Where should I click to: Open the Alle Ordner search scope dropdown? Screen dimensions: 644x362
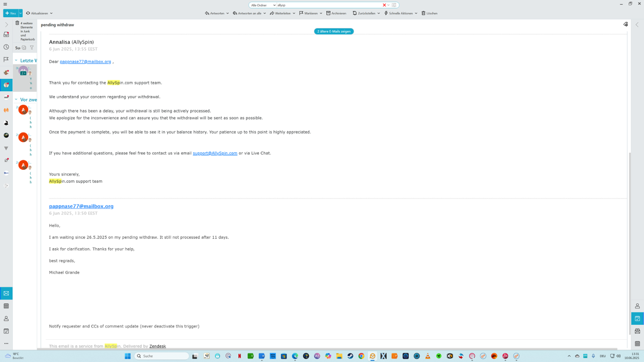pos(263,5)
